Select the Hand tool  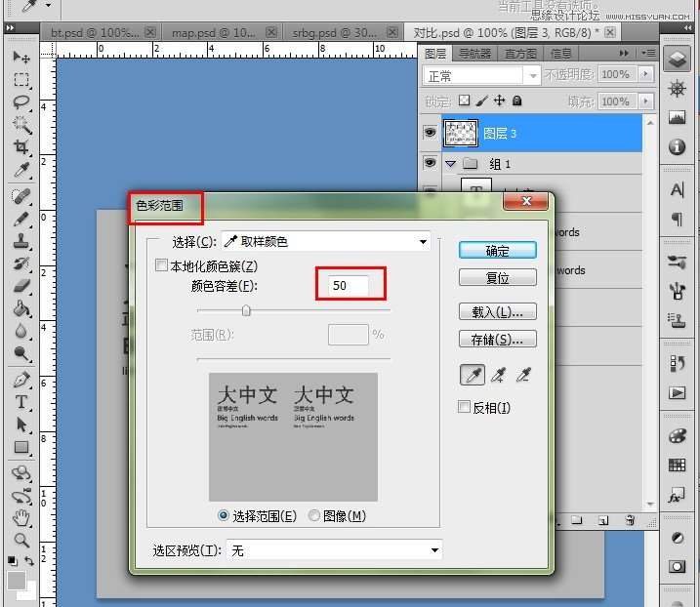tap(21, 517)
